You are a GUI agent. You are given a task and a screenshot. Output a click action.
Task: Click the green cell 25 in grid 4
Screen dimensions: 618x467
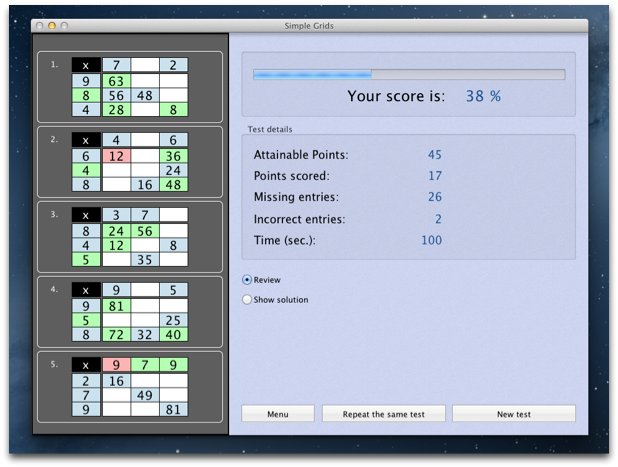point(173,320)
